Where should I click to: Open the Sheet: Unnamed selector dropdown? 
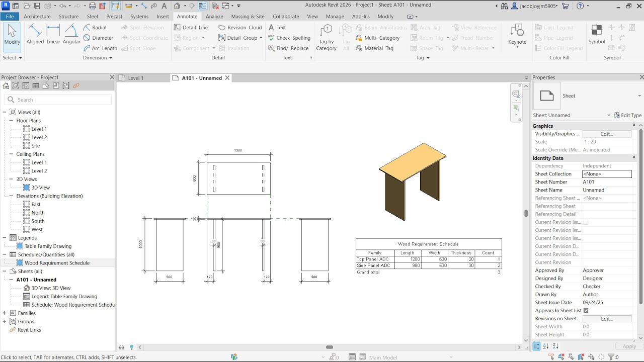pos(609,115)
